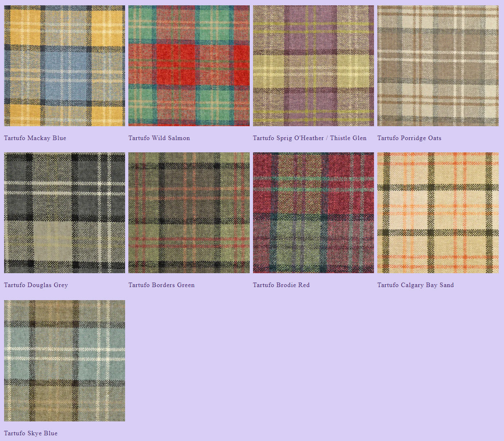Choose the Calgary Bay Sand tartan image
Screen dimensions: 504x441
click(x=438, y=213)
